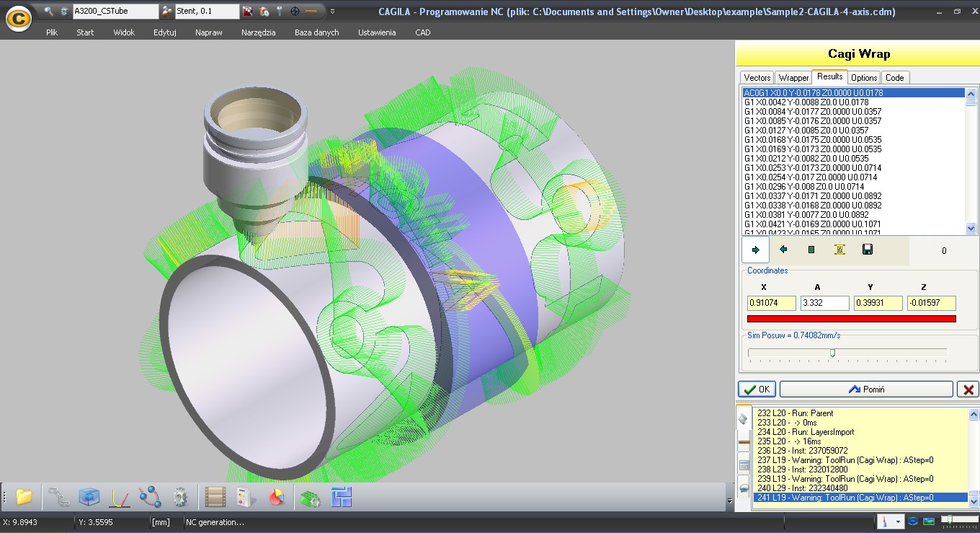Switch to the Options tab
Screen dimensions: 980x533
pos(864,77)
